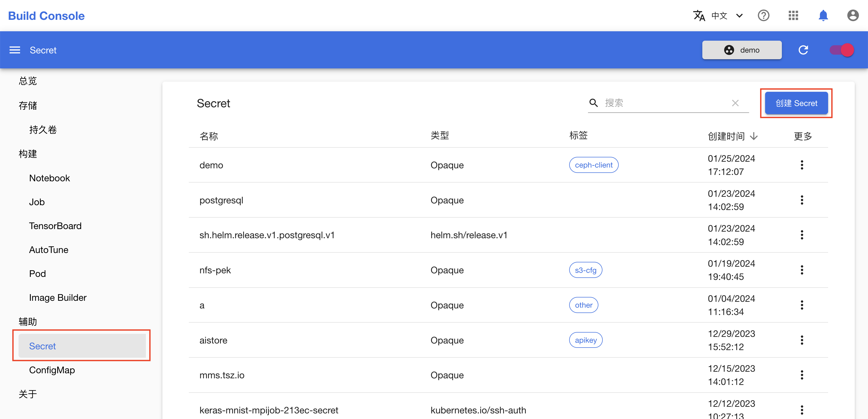Select Secret in sidebar

(x=82, y=346)
